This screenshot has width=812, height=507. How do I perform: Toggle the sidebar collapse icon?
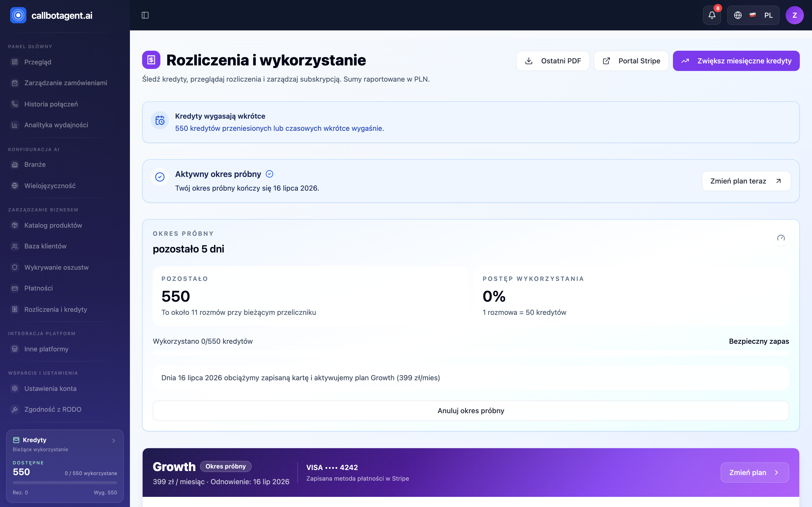[x=145, y=15]
